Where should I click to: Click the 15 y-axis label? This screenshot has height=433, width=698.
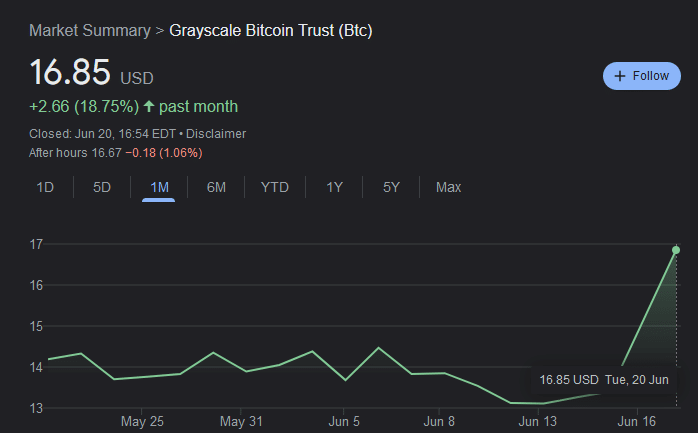click(36, 326)
